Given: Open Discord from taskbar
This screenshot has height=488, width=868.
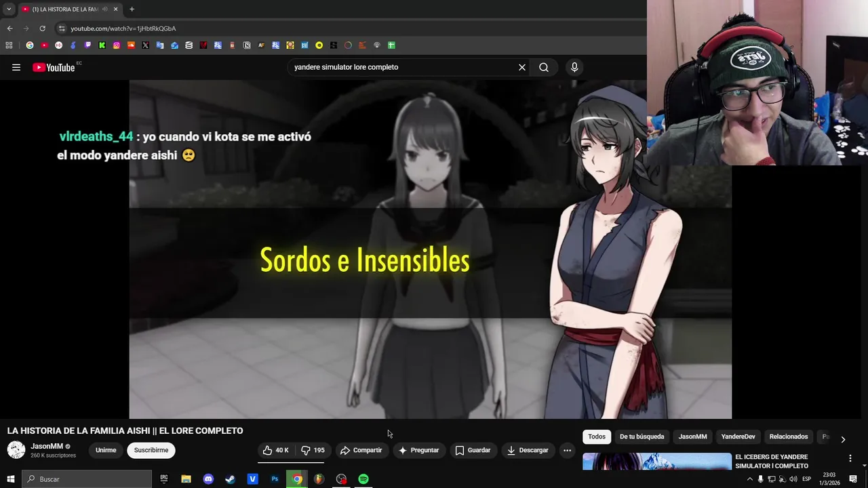Looking at the screenshot, I should point(208,479).
